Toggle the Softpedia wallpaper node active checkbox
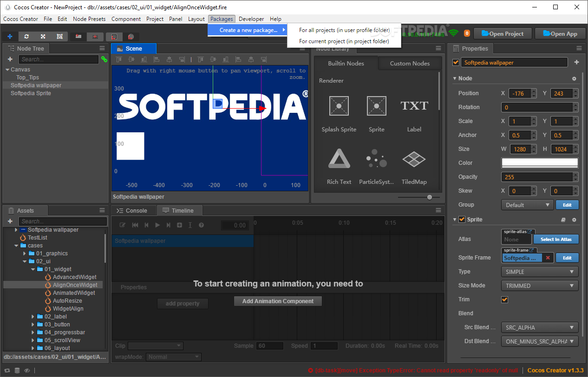Image resolution: width=588 pixels, height=377 pixels. point(456,62)
